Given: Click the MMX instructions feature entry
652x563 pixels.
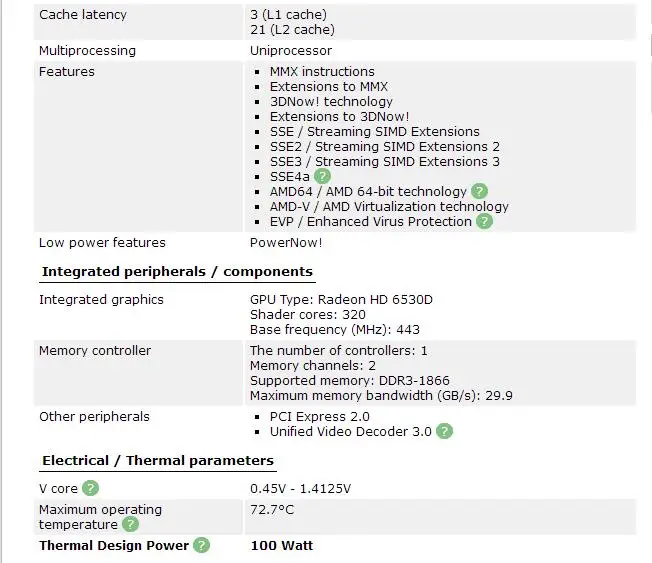Looking at the screenshot, I should point(322,72).
